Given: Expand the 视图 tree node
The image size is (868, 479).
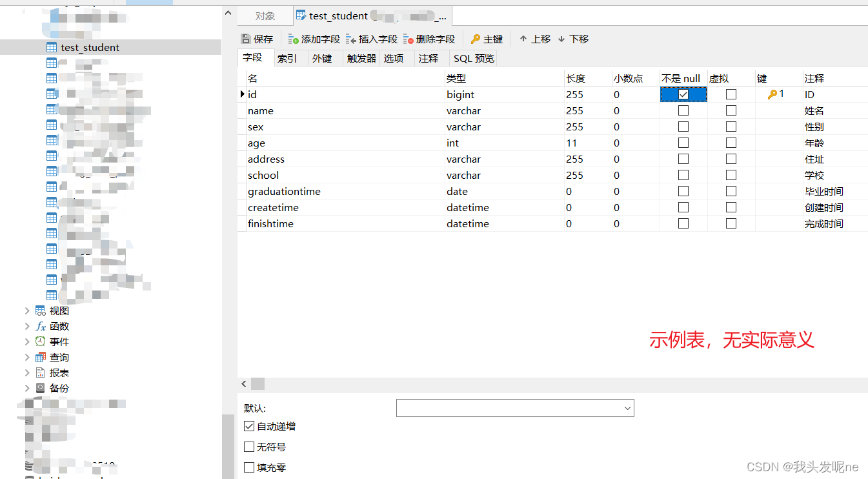Looking at the screenshot, I should pos(27,311).
